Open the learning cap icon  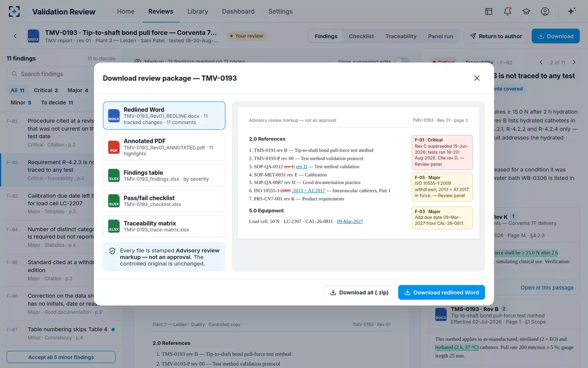(x=526, y=11)
